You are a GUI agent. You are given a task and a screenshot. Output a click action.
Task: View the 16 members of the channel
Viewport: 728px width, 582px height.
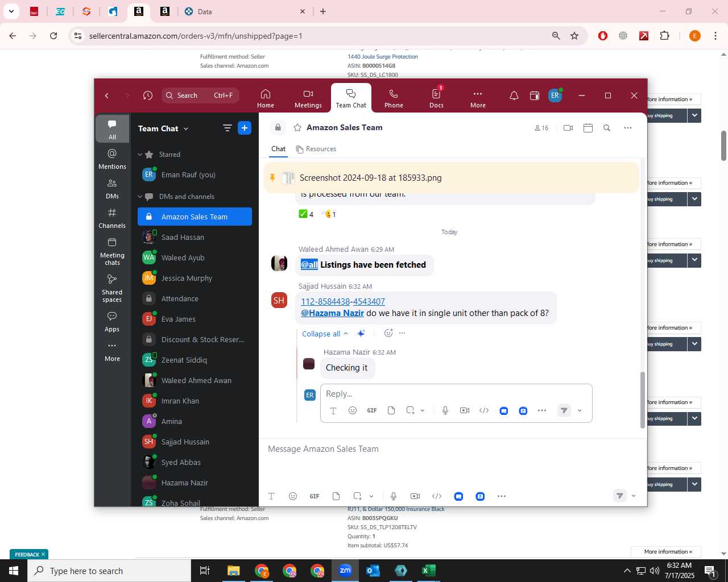click(x=541, y=128)
